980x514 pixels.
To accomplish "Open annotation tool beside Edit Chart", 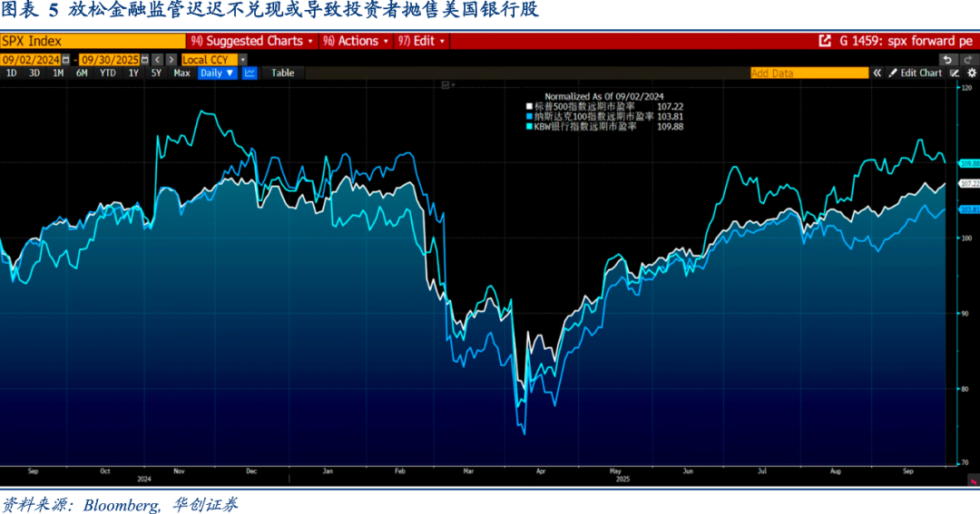I will point(955,73).
